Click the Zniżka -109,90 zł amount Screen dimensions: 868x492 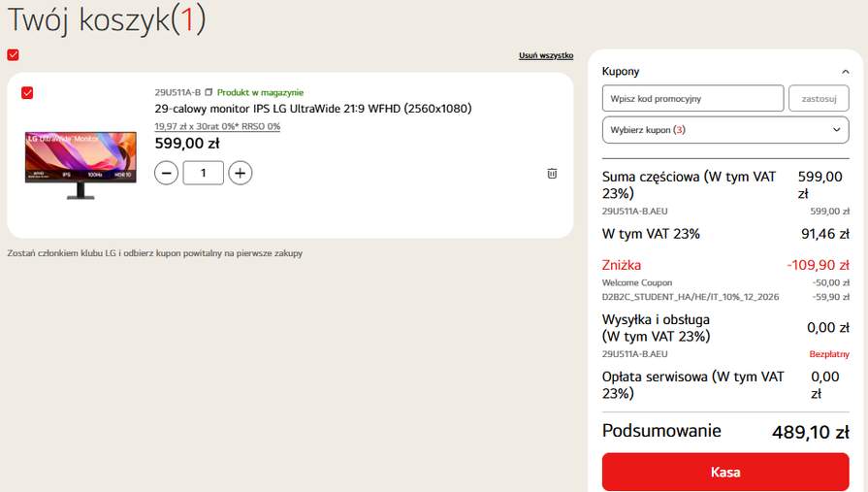point(818,265)
